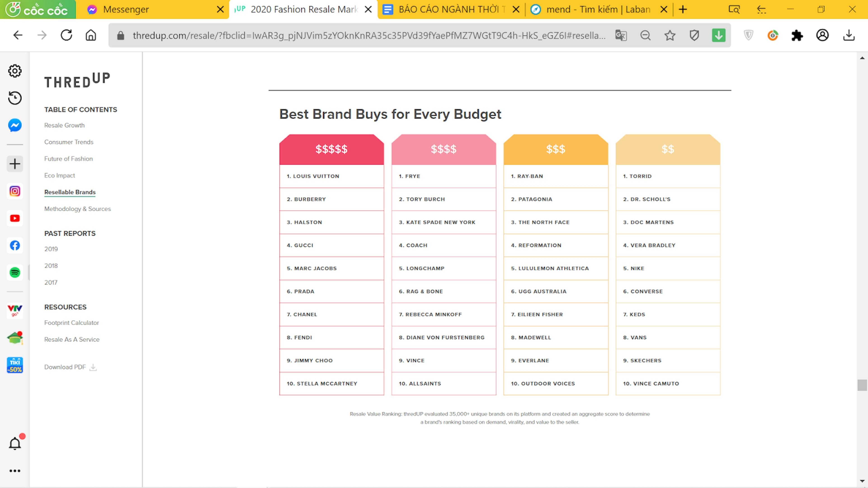The height and width of the screenshot is (488, 868).
Task: Open Instagram sidebar shortcut
Action: pyautogui.click(x=15, y=191)
